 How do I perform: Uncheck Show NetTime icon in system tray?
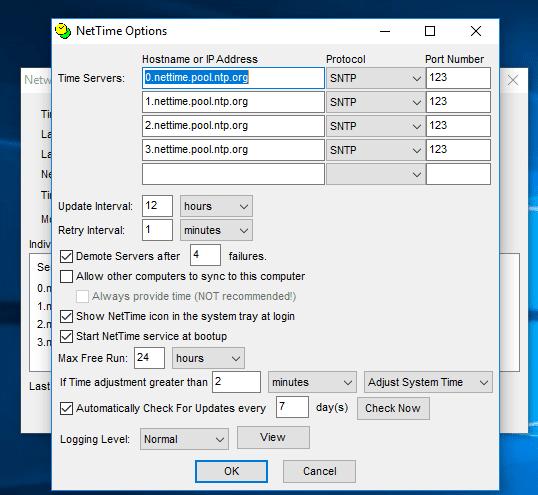[x=66, y=316]
